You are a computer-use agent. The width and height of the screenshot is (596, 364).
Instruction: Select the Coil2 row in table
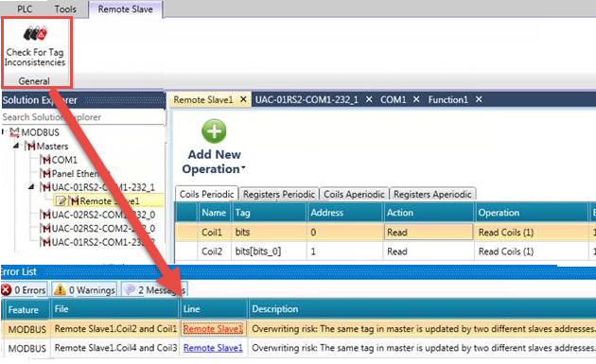385,251
